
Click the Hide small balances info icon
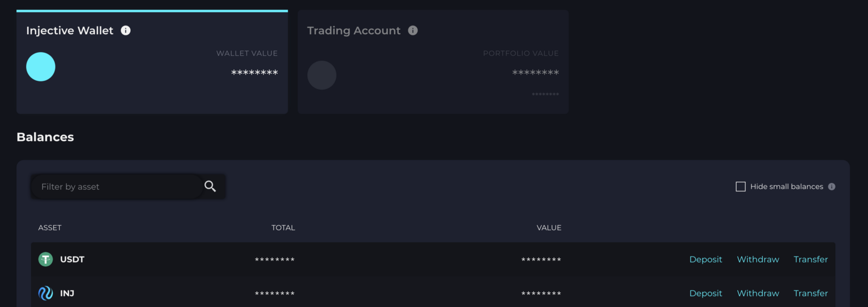coord(832,187)
